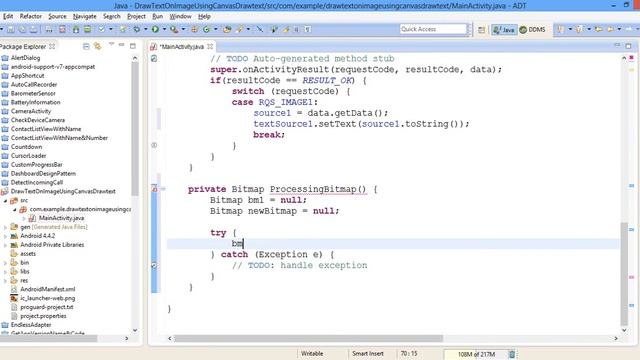
Task: Click Previous Annotation toolbar icon
Action: pyautogui.click(x=579, y=29)
